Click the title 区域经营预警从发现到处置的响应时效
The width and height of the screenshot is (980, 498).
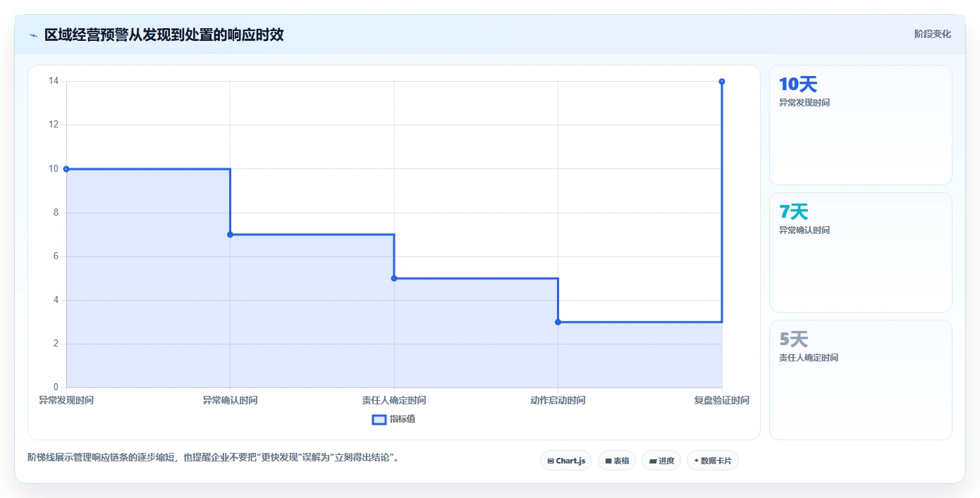click(x=164, y=35)
